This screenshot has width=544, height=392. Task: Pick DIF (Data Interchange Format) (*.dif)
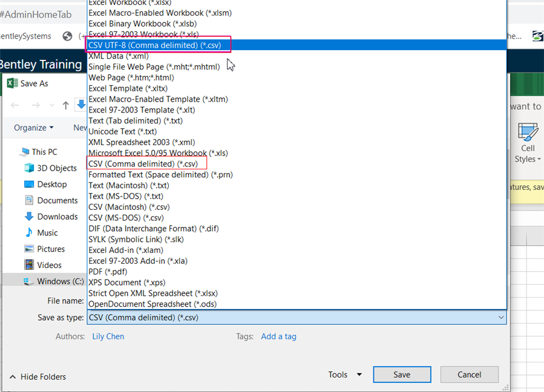point(297,228)
